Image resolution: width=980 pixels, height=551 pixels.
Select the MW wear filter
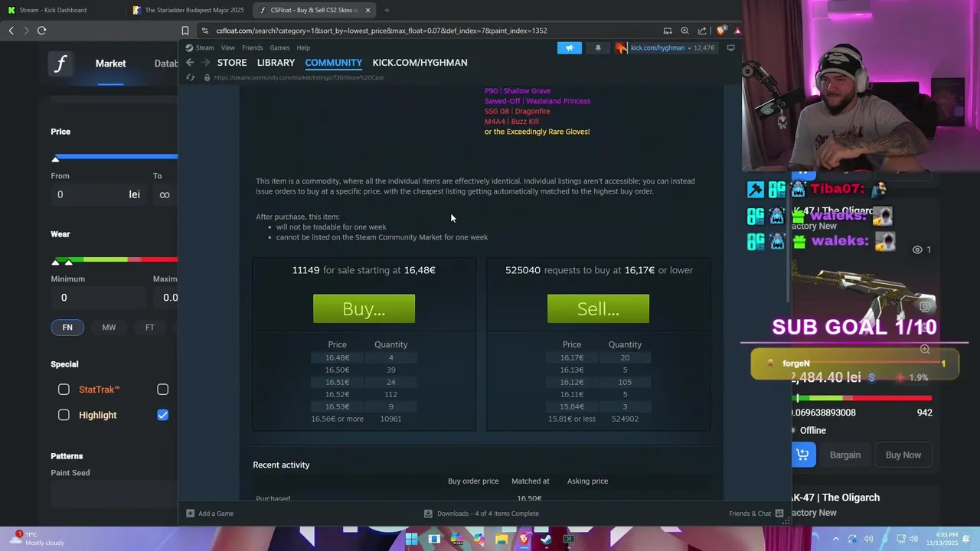109,328
